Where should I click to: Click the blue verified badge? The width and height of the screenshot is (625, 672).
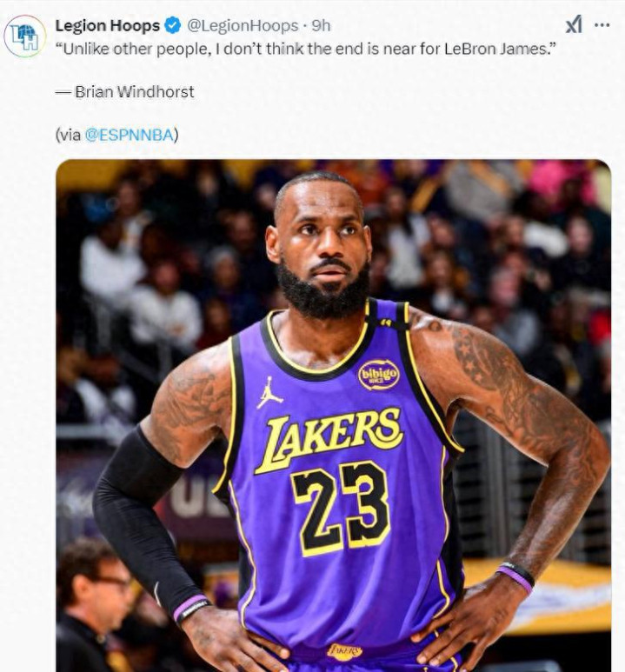pyautogui.click(x=173, y=26)
